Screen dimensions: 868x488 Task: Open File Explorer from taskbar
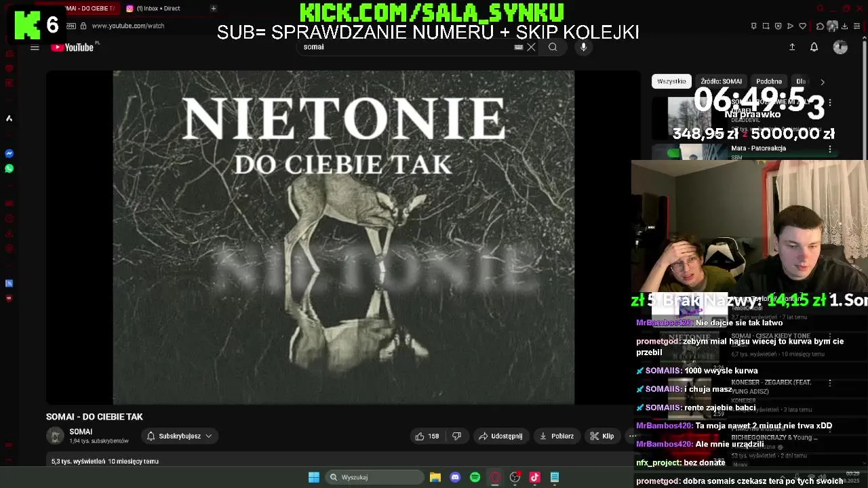pos(435,477)
